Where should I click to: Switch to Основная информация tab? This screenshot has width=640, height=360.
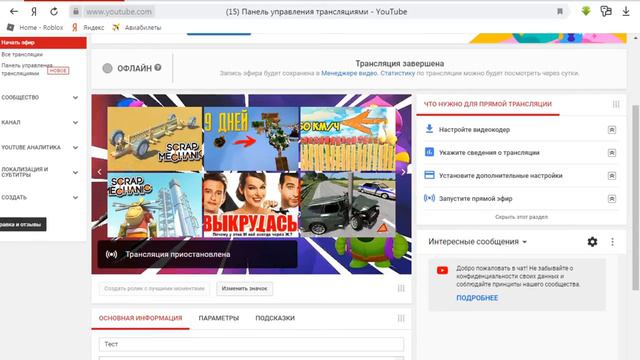coord(140,318)
